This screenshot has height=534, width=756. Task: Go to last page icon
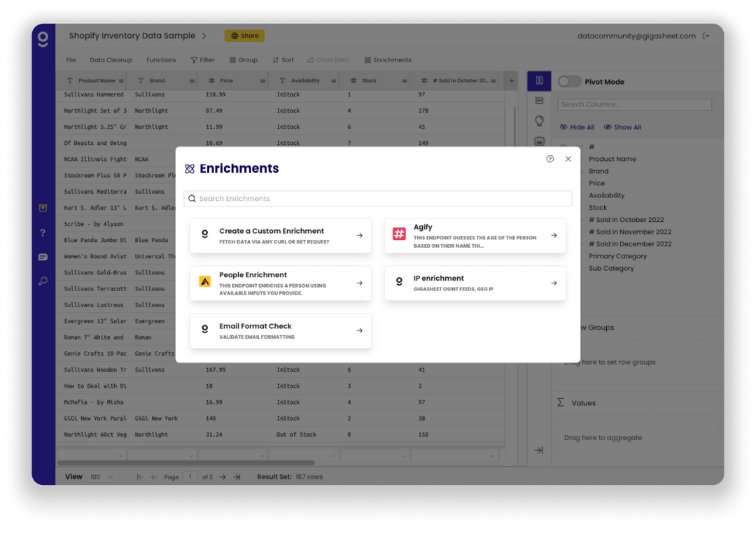237,477
